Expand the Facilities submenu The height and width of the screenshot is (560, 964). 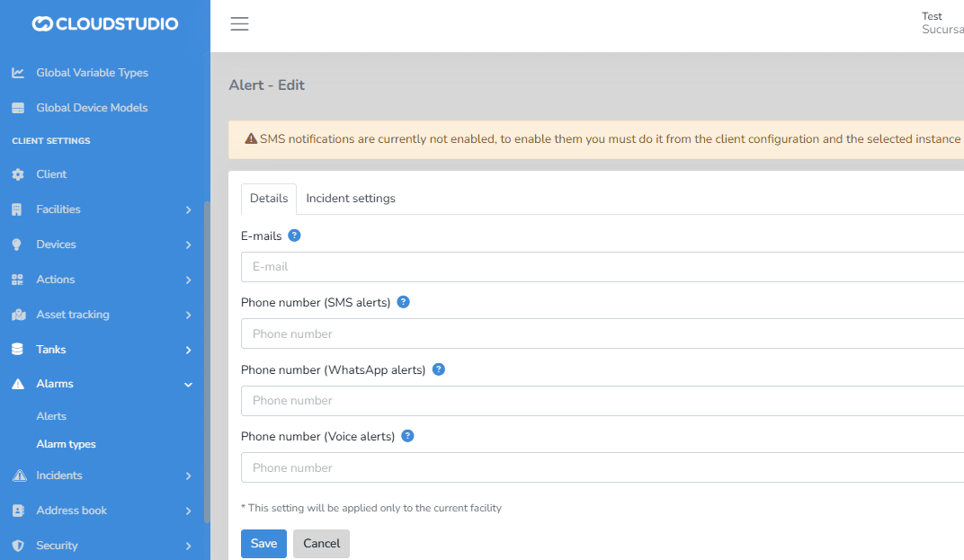tap(103, 209)
